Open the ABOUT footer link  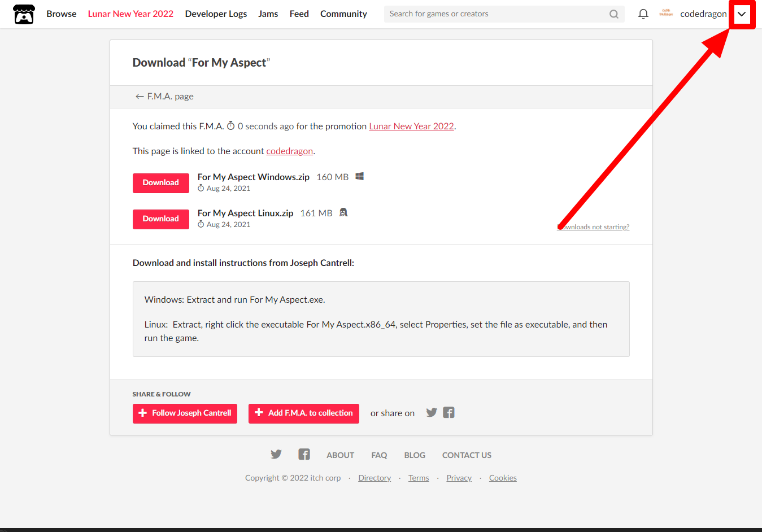(340, 455)
